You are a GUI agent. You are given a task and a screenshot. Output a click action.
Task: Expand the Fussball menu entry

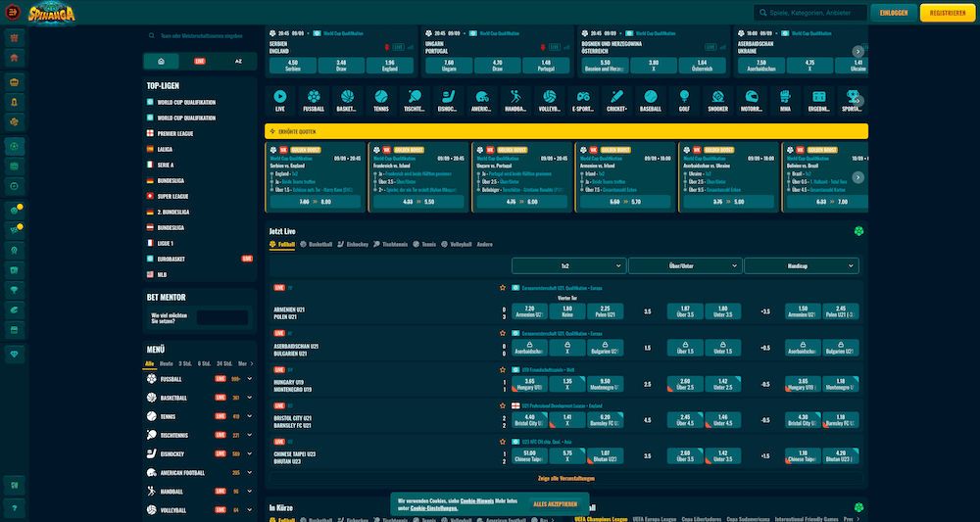tap(250, 378)
